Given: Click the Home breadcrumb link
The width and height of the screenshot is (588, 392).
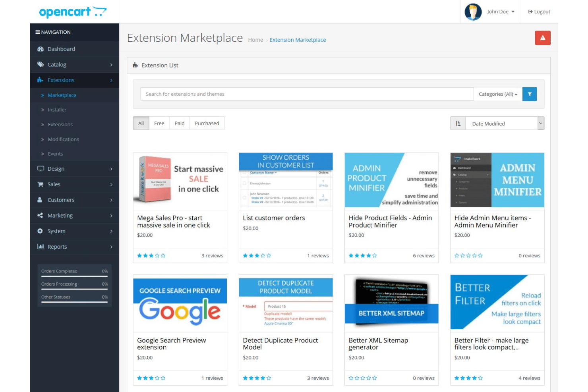Looking at the screenshot, I should pyautogui.click(x=255, y=40).
